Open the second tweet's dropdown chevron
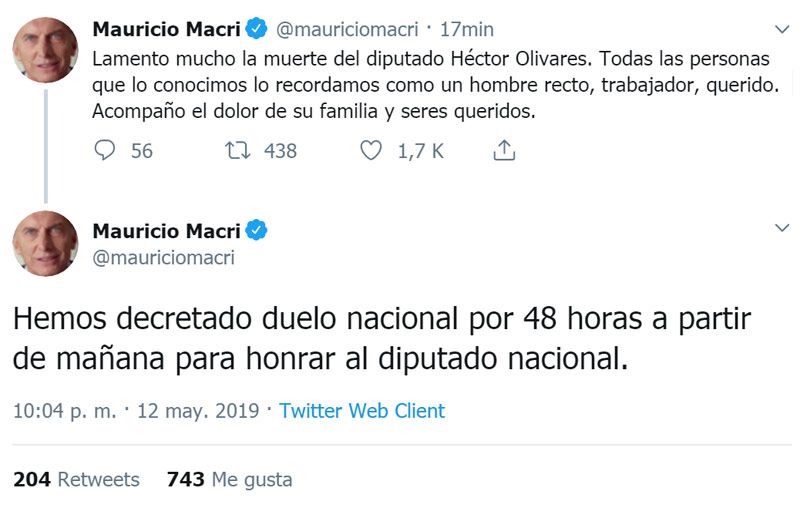The width and height of the screenshot is (800, 508). [782, 229]
